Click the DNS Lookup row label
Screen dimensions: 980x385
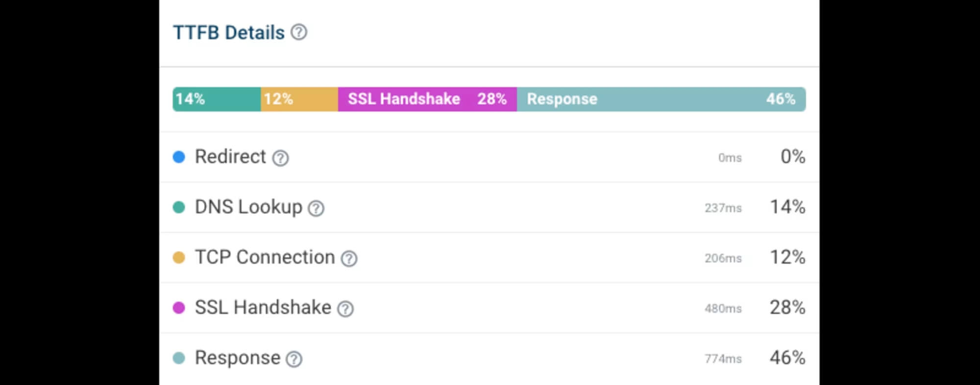pos(248,207)
